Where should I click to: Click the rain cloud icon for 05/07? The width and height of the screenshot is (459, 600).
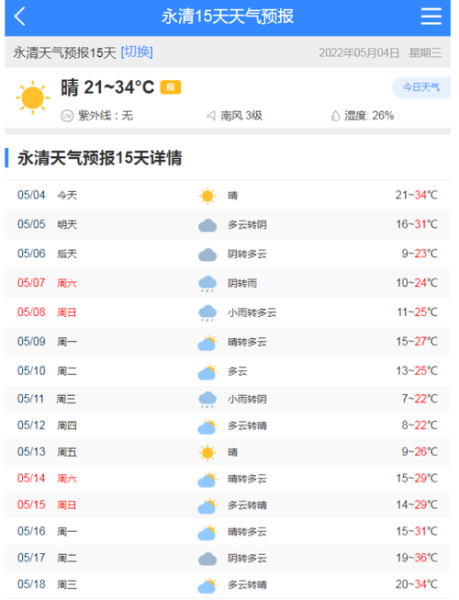[207, 284]
